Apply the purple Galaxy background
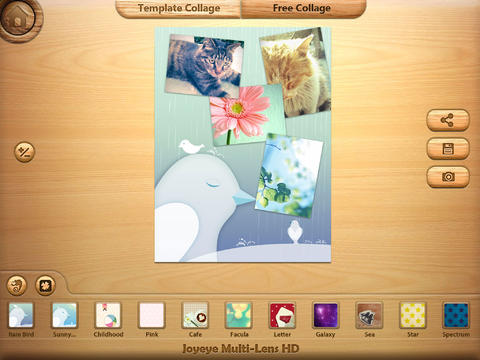 [325, 315]
